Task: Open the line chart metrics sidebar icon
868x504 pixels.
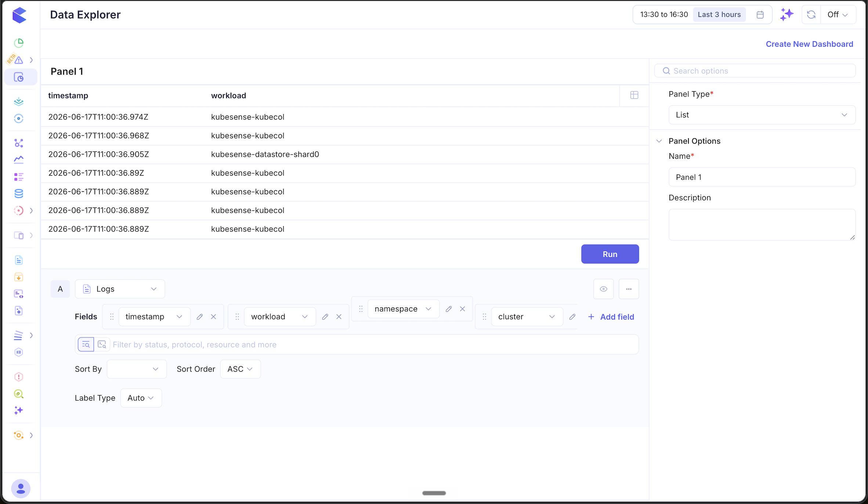Action: [19, 160]
